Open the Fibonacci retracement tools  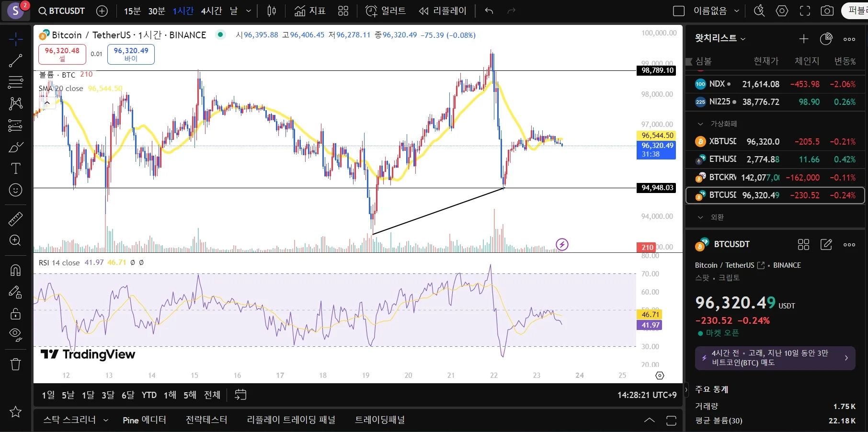click(x=15, y=82)
